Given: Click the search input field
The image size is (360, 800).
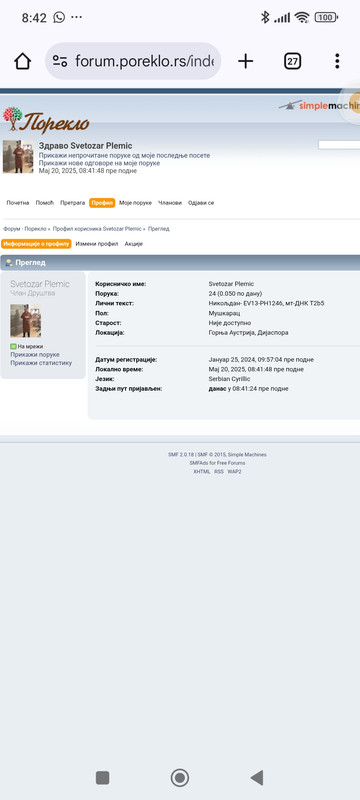Looking at the screenshot, I should (339, 145).
